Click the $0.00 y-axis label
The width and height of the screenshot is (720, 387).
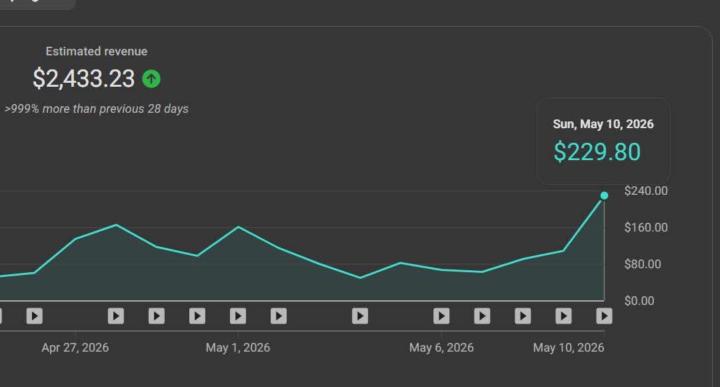[639, 301]
